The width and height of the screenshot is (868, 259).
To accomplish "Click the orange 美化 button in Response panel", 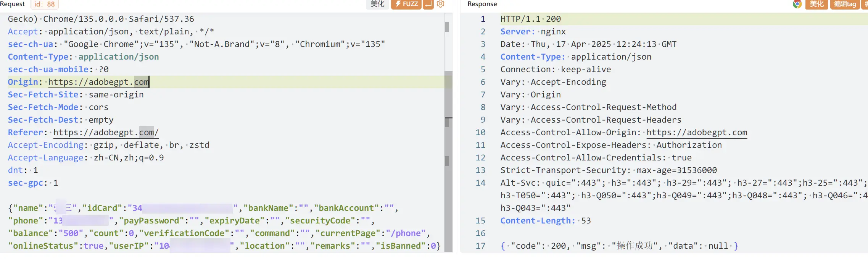I will click(816, 4).
